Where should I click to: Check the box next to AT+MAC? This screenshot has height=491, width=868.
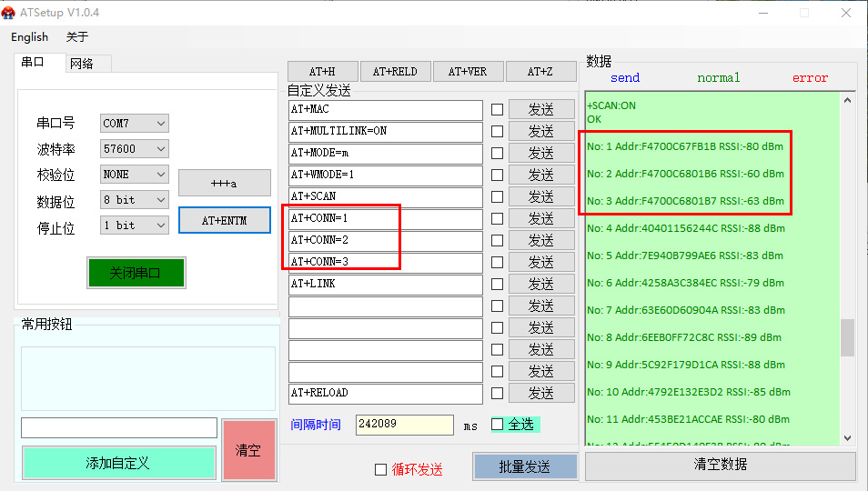(497, 109)
